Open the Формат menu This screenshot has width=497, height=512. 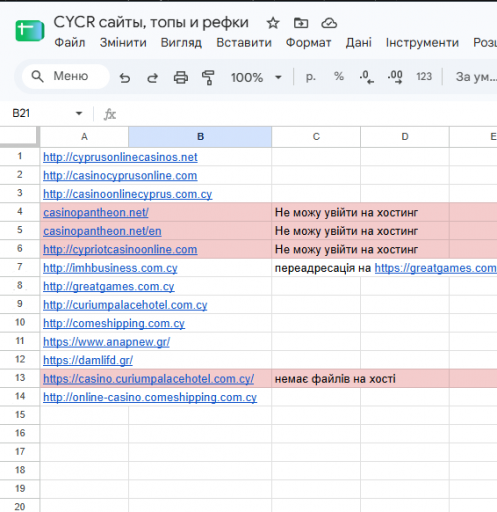(308, 43)
